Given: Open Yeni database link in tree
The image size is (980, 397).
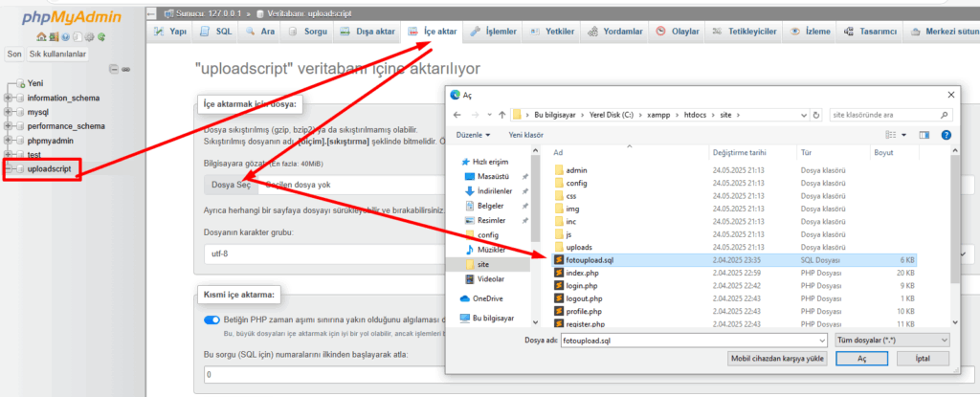Looking at the screenshot, I should point(35,83).
